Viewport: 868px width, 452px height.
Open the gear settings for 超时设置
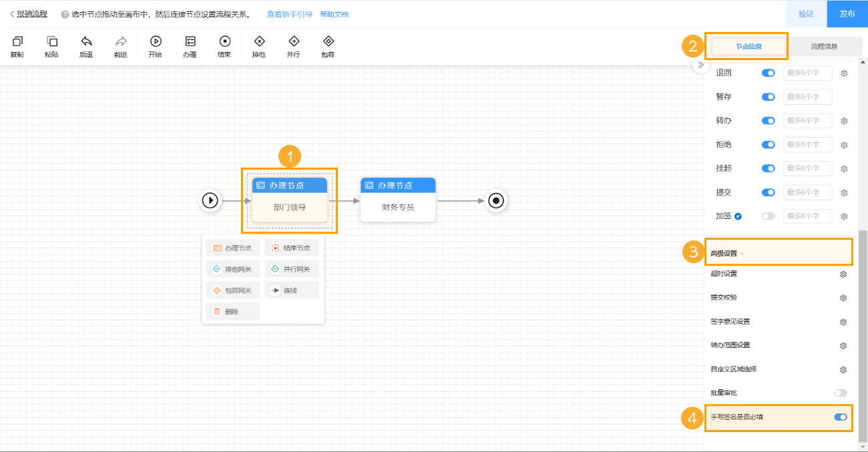843,274
